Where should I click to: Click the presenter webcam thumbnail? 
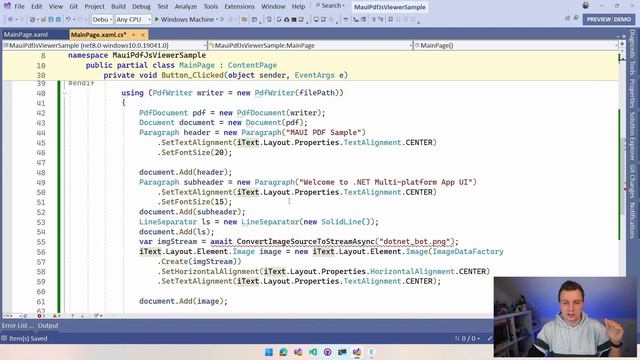[x=565, y=317]
